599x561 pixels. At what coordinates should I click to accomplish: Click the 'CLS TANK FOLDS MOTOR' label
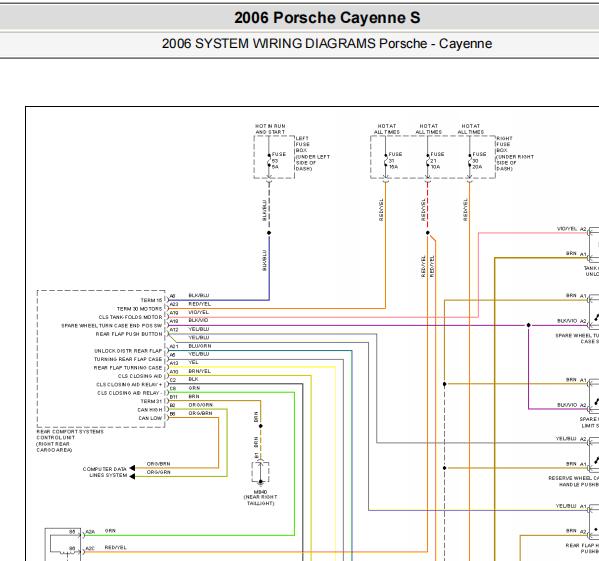click(130, 317)
